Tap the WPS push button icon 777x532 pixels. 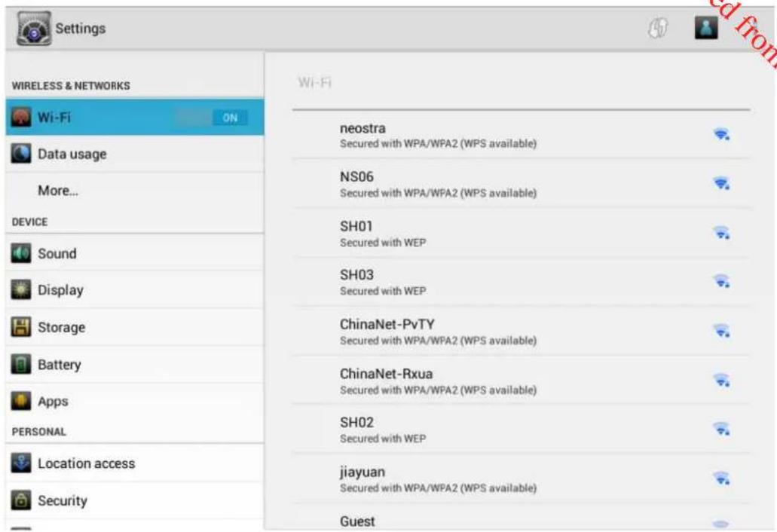point(658,28)
